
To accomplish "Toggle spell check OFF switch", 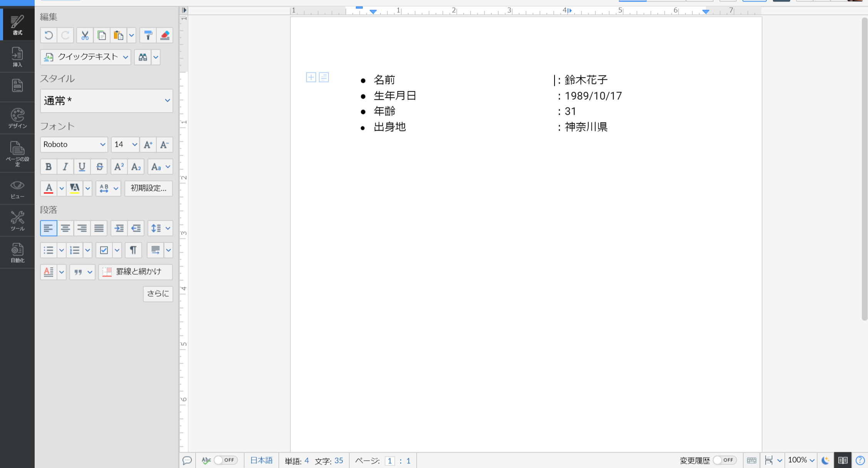I will tap(226, 460).
